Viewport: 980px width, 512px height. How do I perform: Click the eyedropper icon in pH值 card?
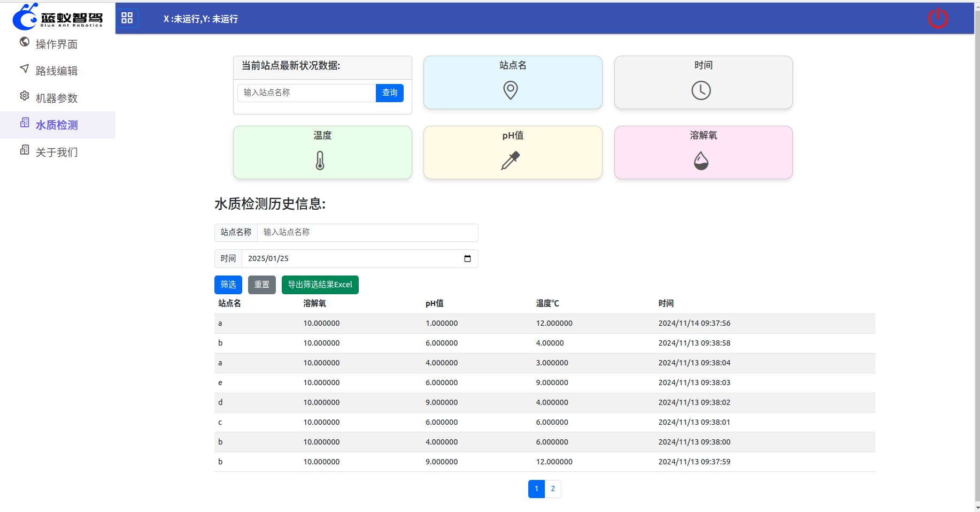point(511,161)
